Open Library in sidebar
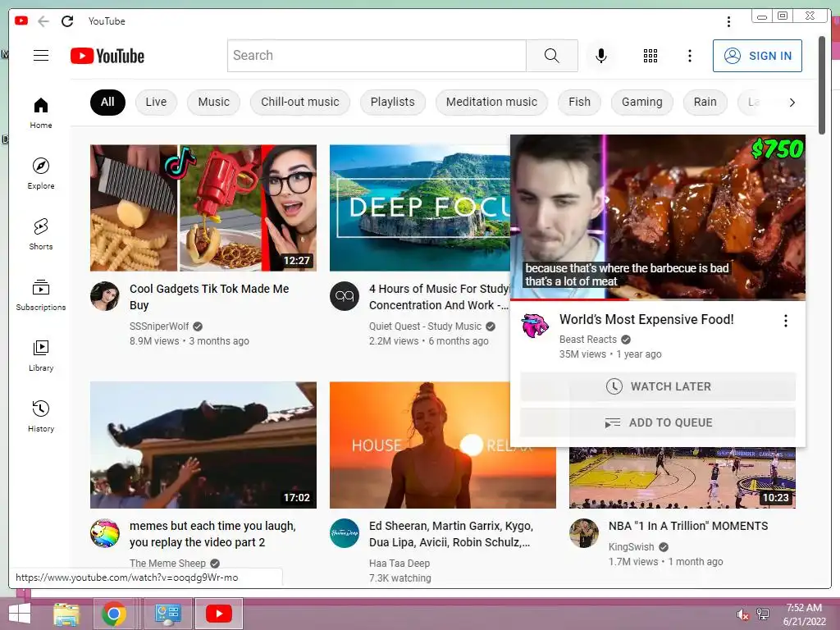The width and height of the screenshot is (840, 630). [41, 356]
